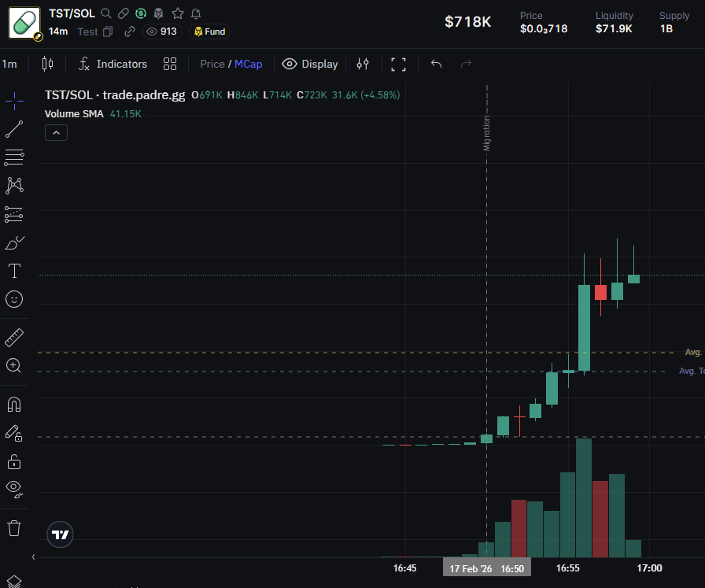Image resolution: width=705 pixels, height=588 pixels.
Task: Add TST/SOL to favorites star
Action: click(178, 13)
